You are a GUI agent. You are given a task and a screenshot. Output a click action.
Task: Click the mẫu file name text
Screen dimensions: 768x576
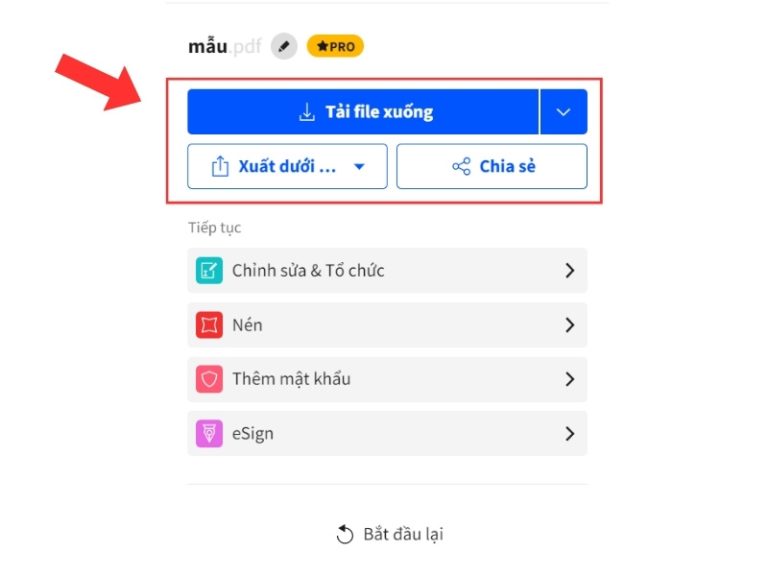(208, 47)
